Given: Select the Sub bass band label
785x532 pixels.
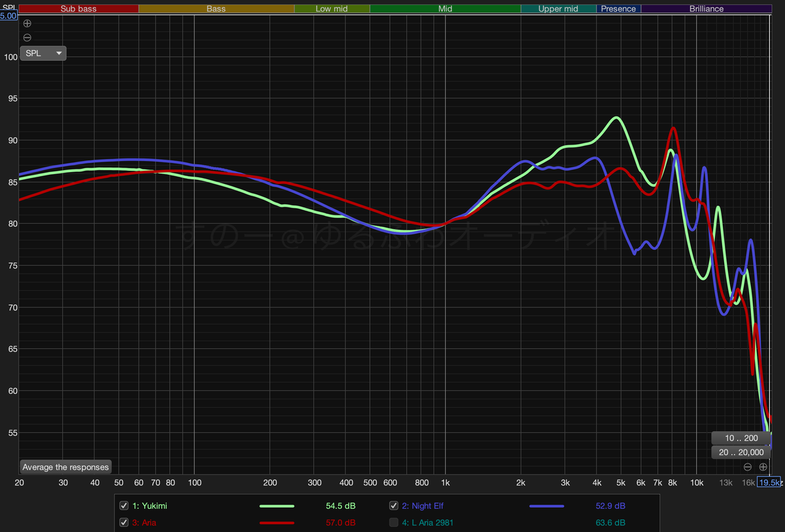Looking at the screenshot, I should [78, 9].
